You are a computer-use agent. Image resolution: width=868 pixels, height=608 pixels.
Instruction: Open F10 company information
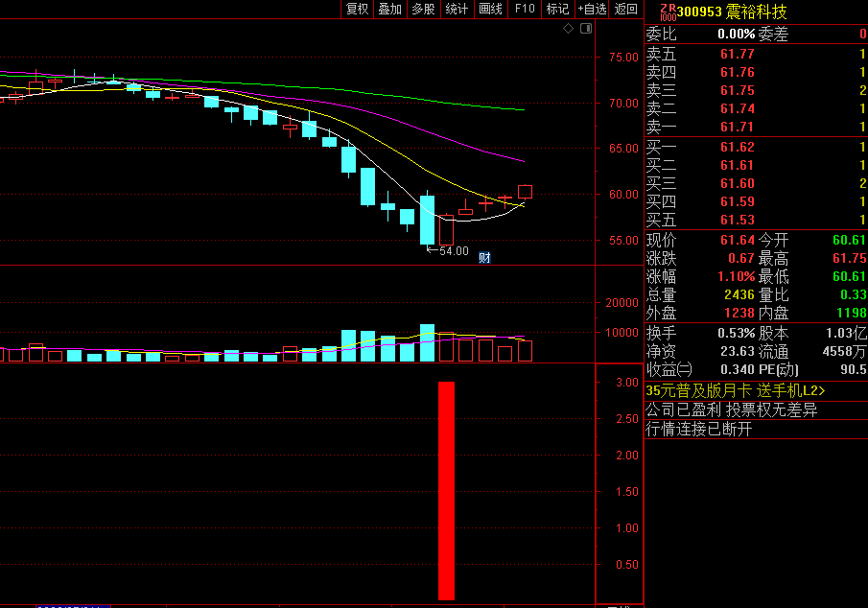click(x=525, y=9)
